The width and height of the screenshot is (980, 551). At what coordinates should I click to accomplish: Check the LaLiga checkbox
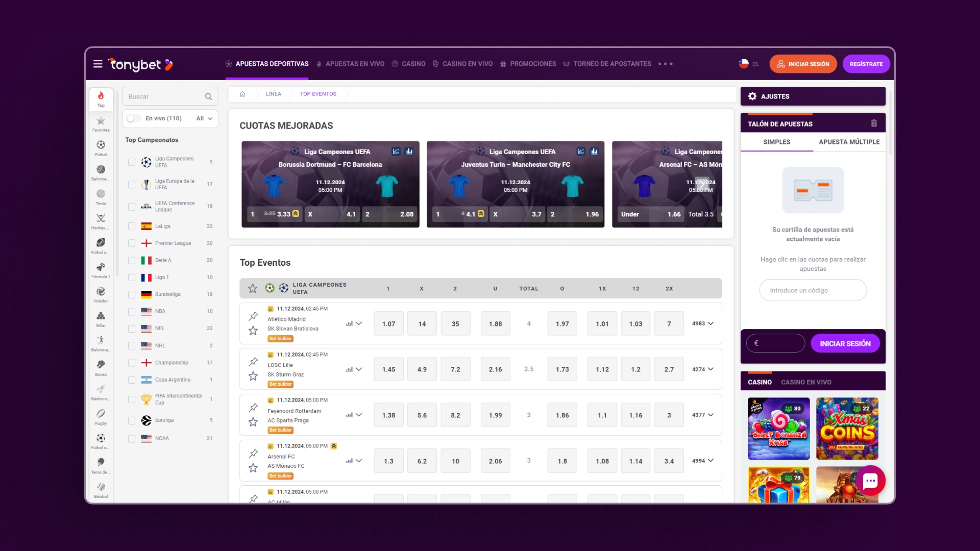[x=132, y=226]
